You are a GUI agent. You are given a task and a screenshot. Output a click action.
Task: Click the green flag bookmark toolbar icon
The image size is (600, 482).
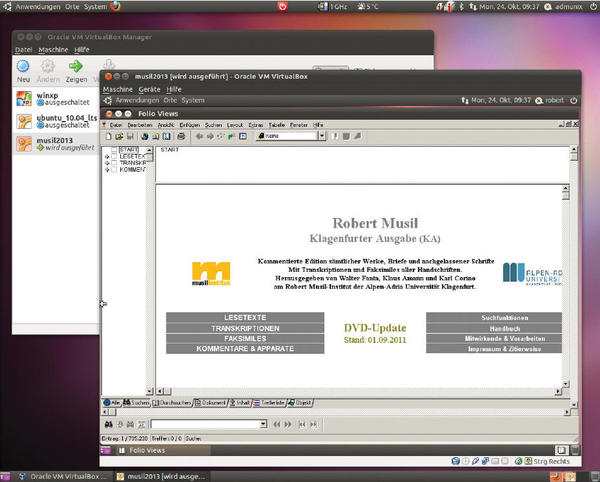tap(231, 136)
